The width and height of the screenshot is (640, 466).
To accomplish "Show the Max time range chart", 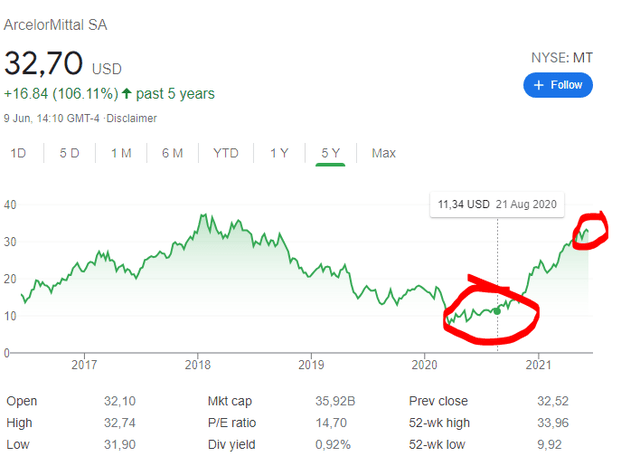I will tap(384, 153).
